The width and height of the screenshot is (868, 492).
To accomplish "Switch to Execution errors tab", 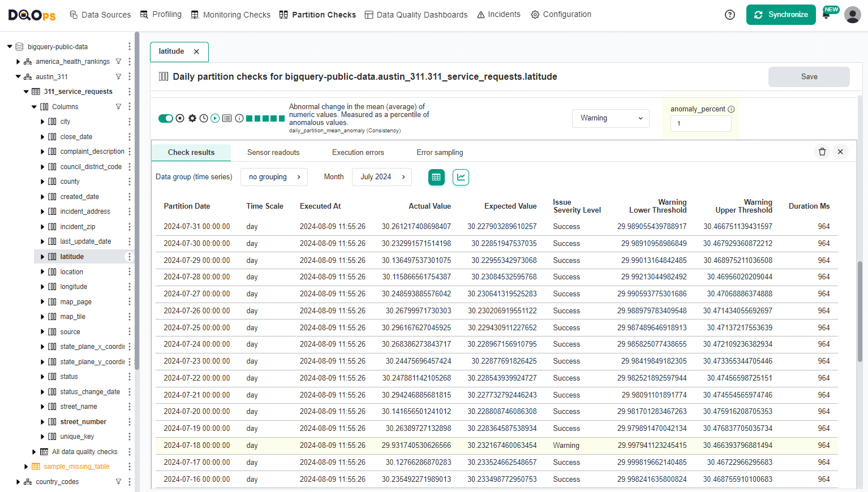I will (x=358, y=153).
